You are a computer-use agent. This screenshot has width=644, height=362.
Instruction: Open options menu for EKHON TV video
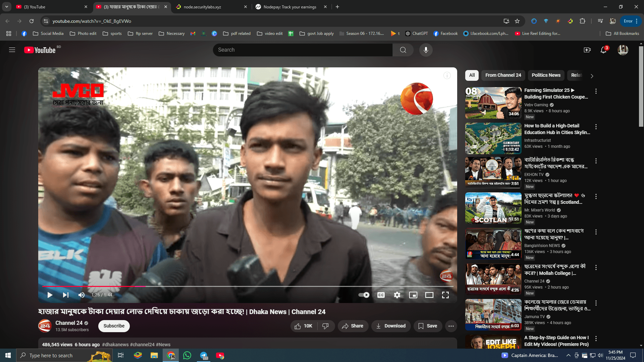[596, 161]
